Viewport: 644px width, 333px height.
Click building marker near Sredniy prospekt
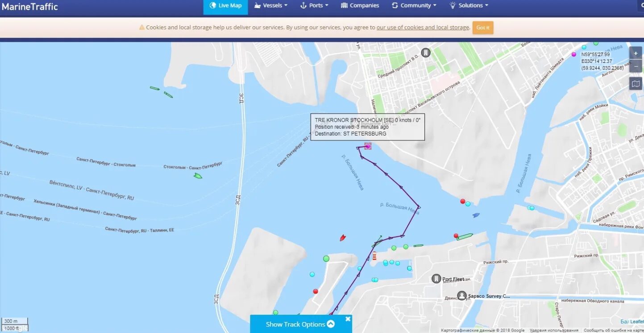pos(426,53)
